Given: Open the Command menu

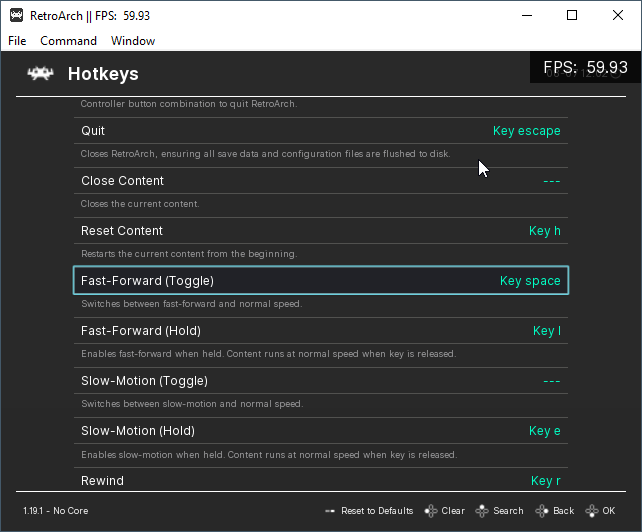Looking at the screenshot, I should [x=68, y=41].
